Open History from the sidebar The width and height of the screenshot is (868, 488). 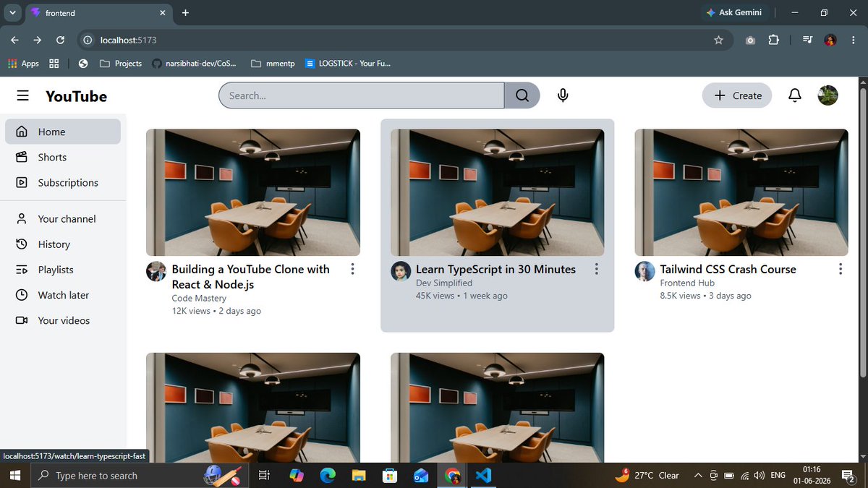click(63, 244)
